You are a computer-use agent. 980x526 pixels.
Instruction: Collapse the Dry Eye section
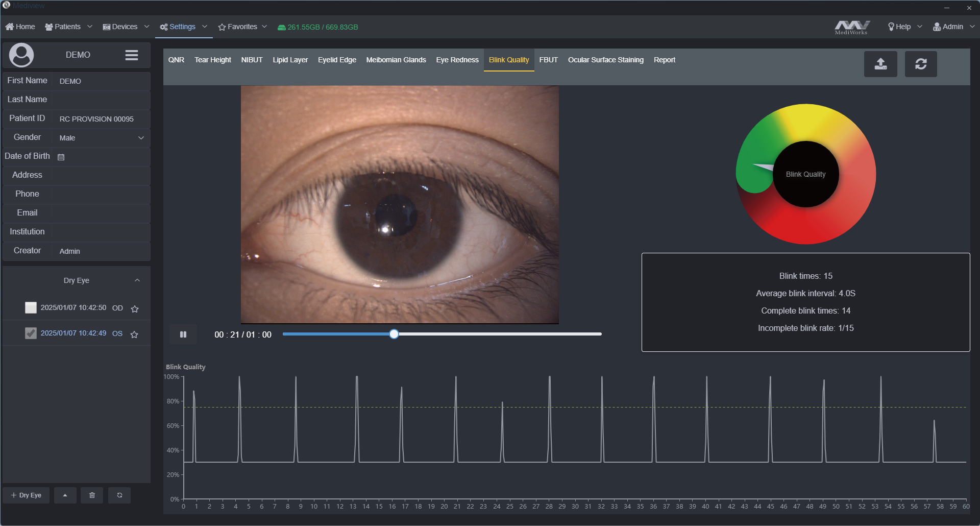(137, 280)
